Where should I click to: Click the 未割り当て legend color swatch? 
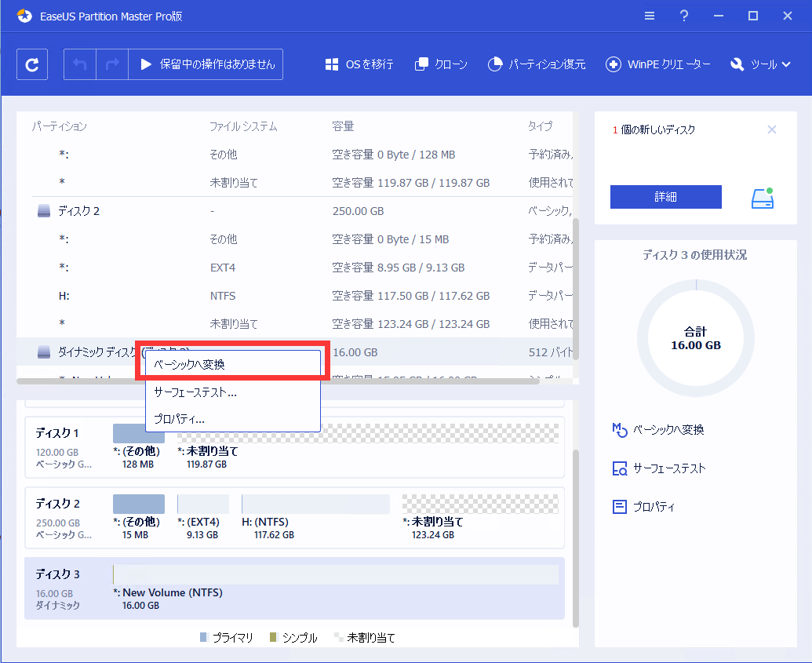(339, 636)
